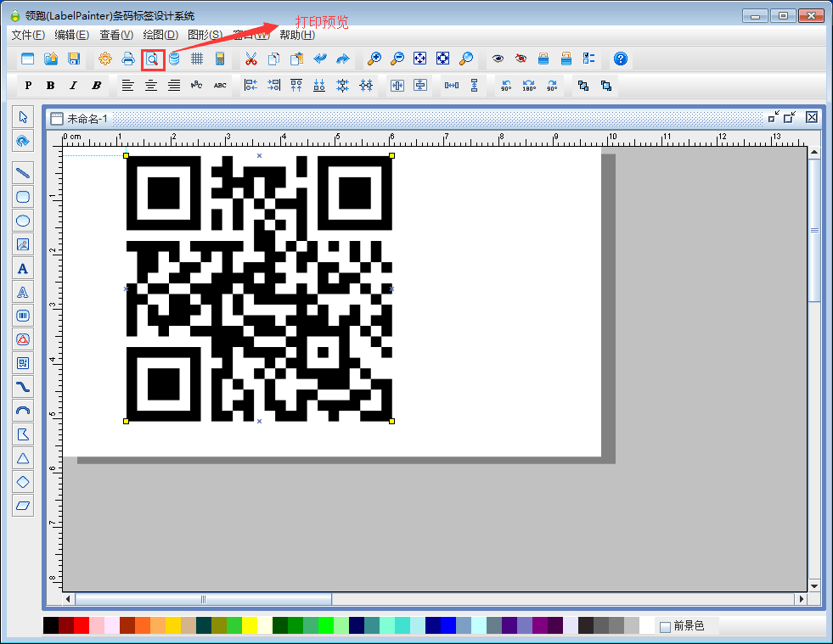Screen dimensions: 833x644
Task: Open Help via the blue question mark
Action: [621, 59]
